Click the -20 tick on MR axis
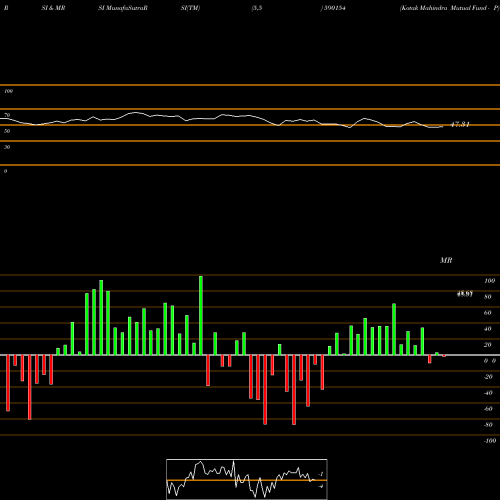 click(x=488, y=377)
